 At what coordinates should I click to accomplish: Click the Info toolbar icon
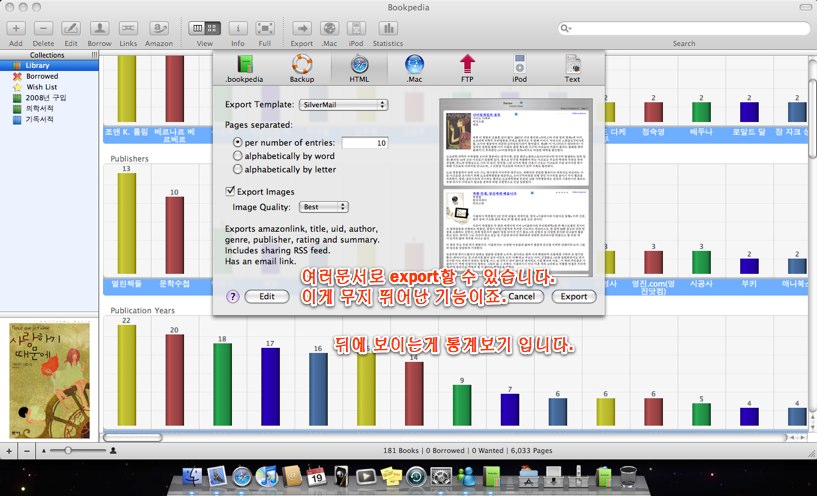click(x=238, y=28)
